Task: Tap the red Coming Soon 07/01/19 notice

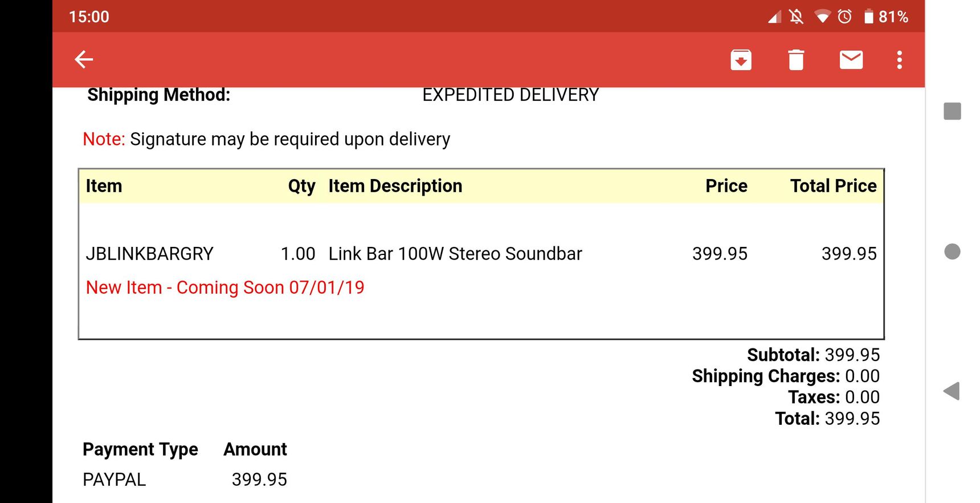Action: (225, 287)
